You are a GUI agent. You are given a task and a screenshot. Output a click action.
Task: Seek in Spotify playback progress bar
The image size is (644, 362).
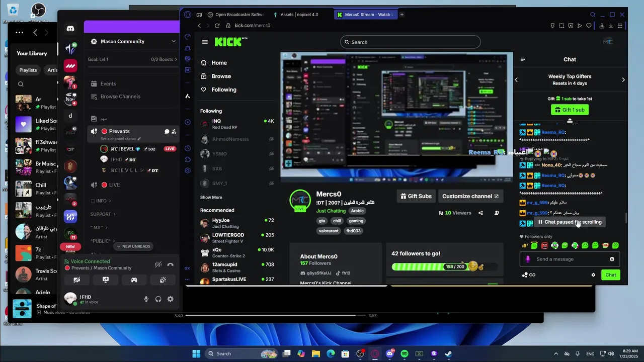[275, 316]
